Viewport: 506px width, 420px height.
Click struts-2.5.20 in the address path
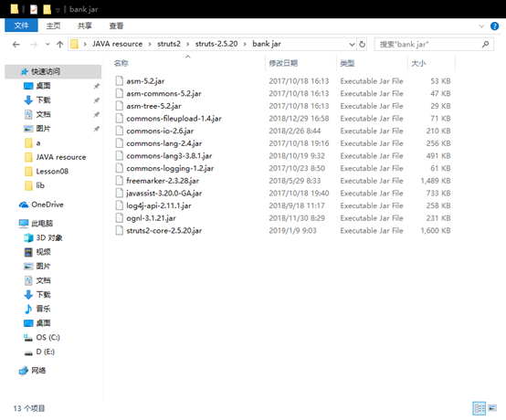click(216, 44)
